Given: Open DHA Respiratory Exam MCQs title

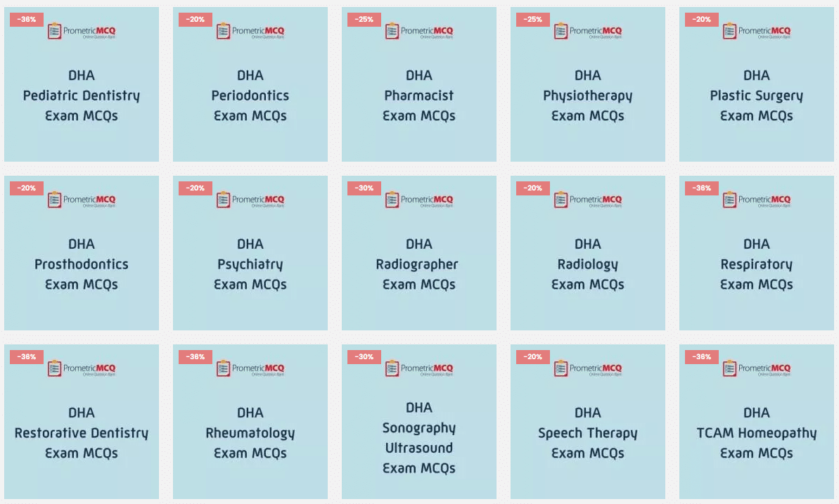Looking at the screenshot, I should [x=756, y=264].
